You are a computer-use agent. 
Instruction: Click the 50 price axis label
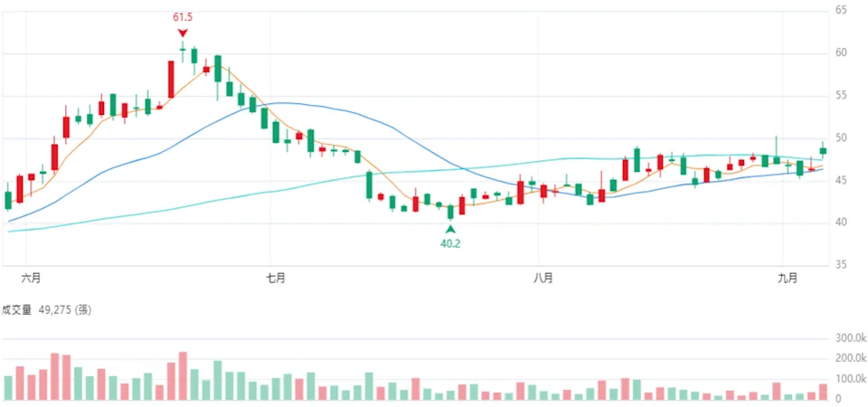point(841,137)
